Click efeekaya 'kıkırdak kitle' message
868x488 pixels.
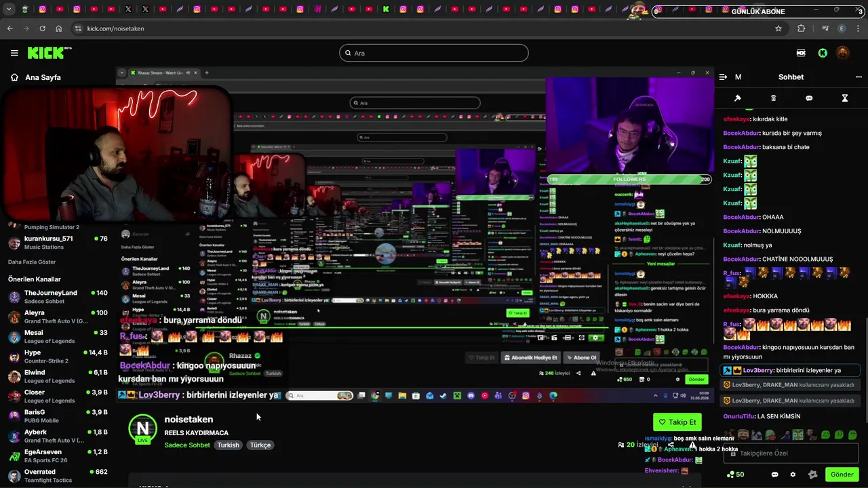755,119
